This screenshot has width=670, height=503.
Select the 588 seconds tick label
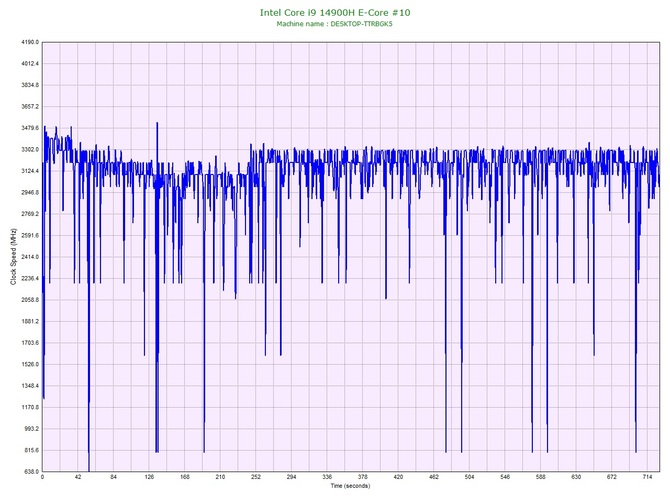[541, 477]
